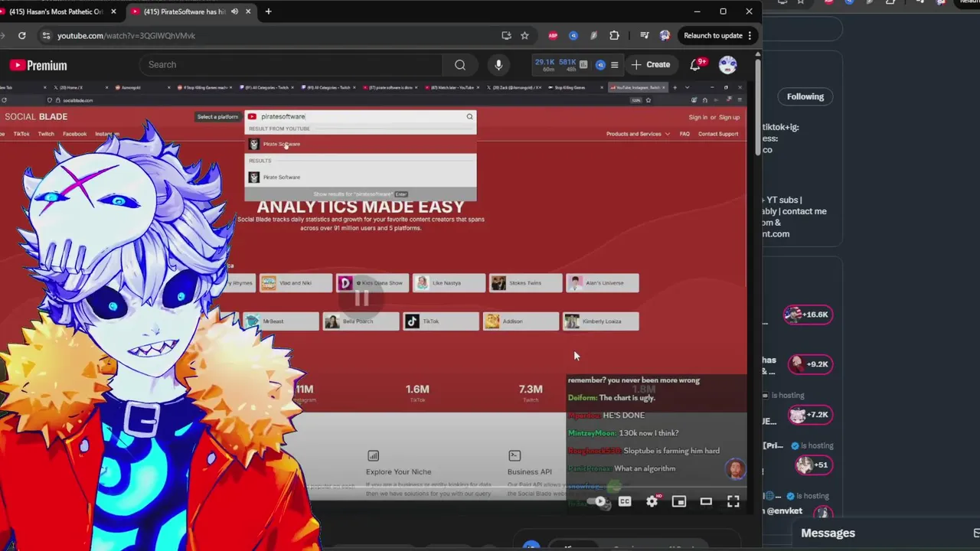Open the media controls icon

pyautogui.click(x=644, y=35)
